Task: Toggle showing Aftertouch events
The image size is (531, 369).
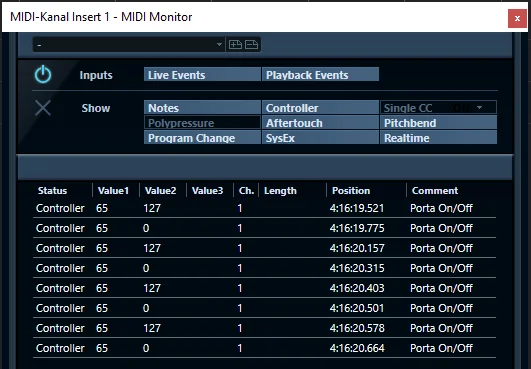Action: click(320, 123)
